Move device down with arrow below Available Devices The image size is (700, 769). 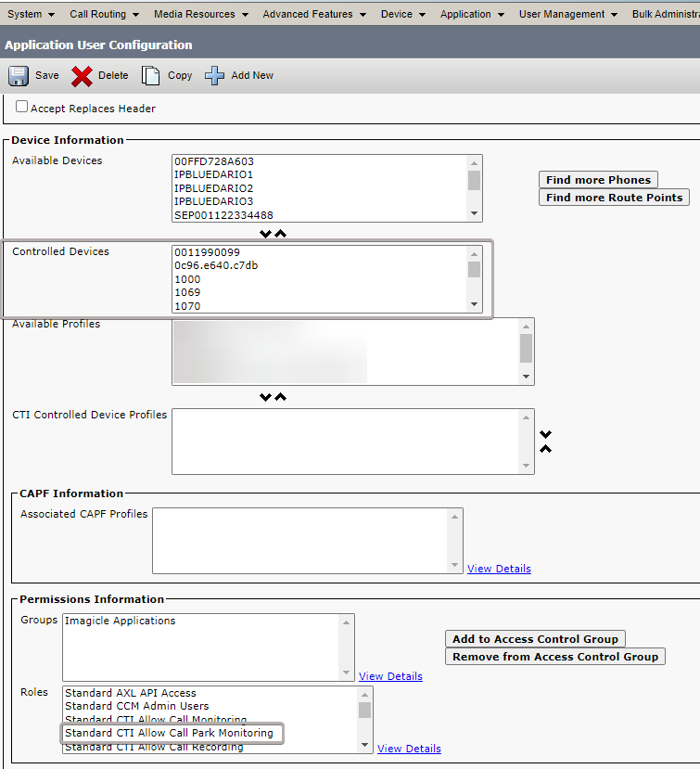pyautogui.click(x=266, y=234)
